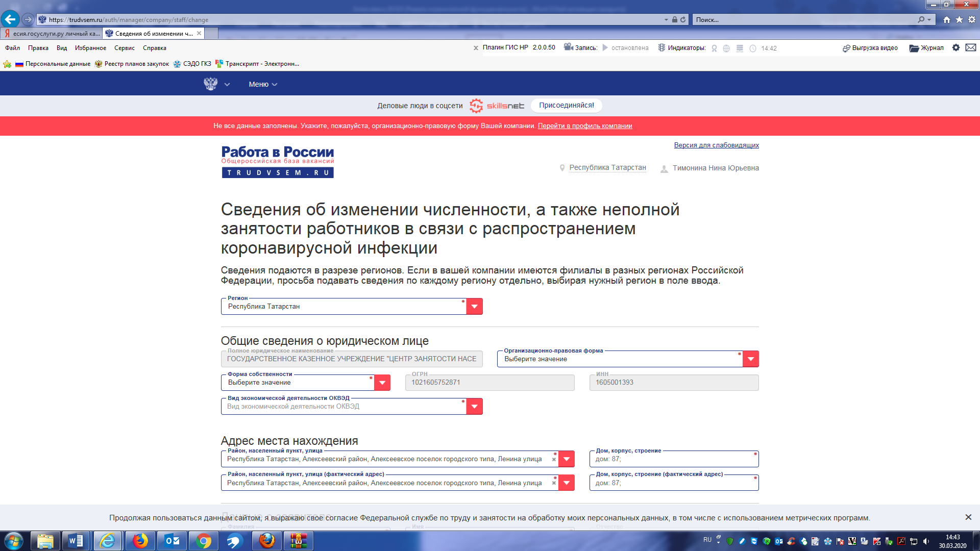Viewport: 980px width, 551px height.
Task: Click the refresh icon in address bar
Action: point(683,20)
